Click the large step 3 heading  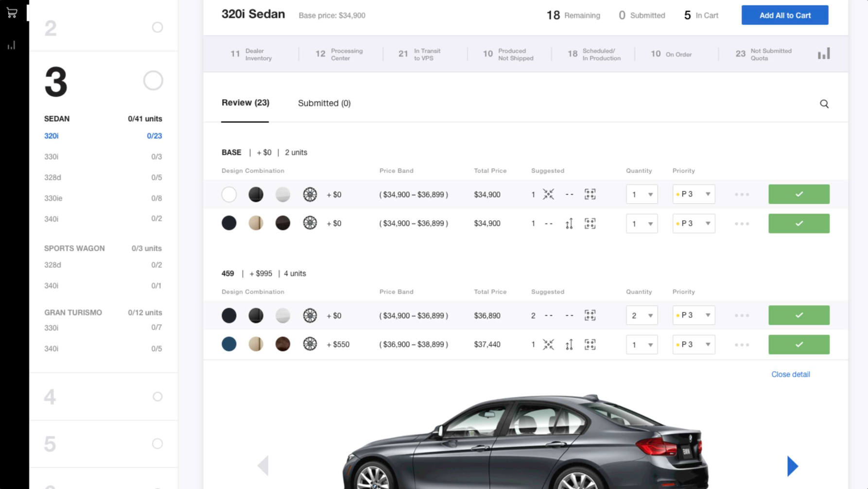coord(56,82)
